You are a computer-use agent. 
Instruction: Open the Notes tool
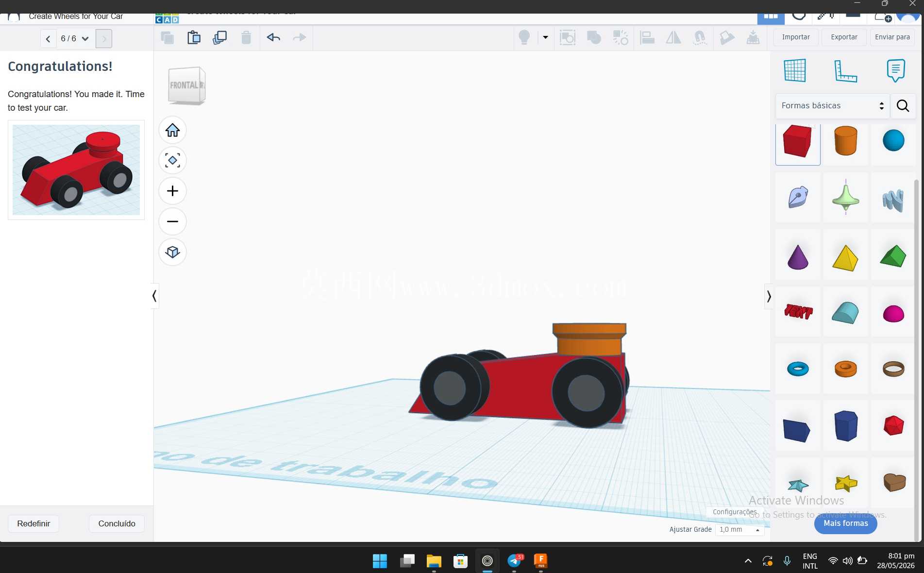coord(895,71)
